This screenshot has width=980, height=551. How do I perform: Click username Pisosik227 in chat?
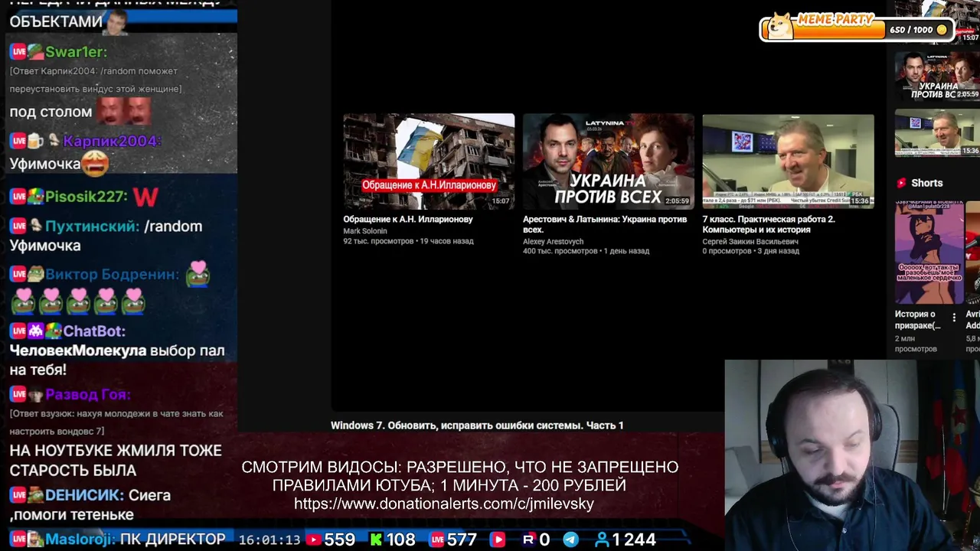[86, 197]
